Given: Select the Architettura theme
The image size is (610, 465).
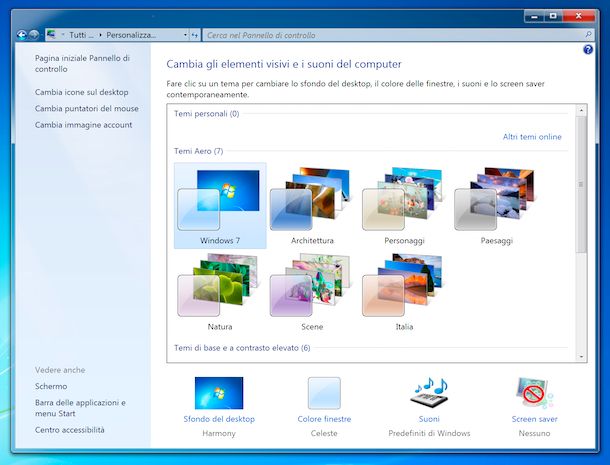Looking at the screenshot, I should click(312, 205).
